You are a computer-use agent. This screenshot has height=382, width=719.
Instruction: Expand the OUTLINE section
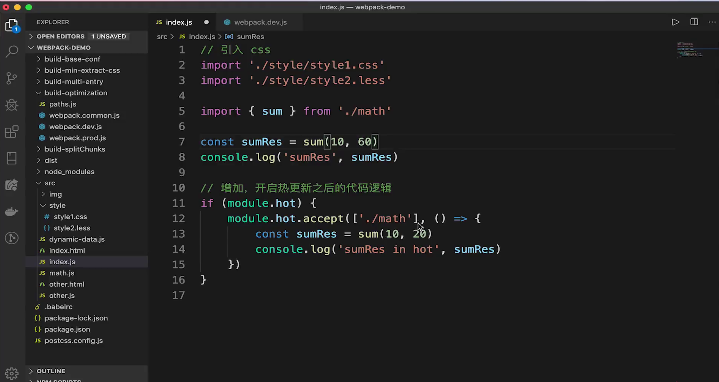pyautogui.click(x=87, y=371)
